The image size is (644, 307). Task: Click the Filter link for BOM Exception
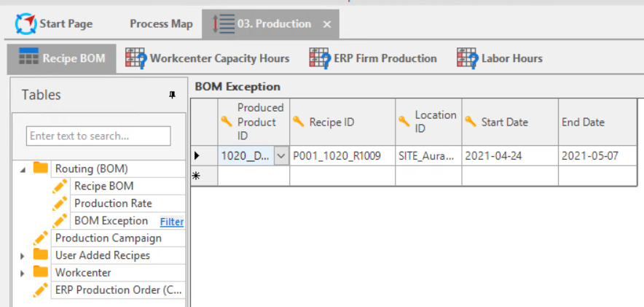coord(172,222)
